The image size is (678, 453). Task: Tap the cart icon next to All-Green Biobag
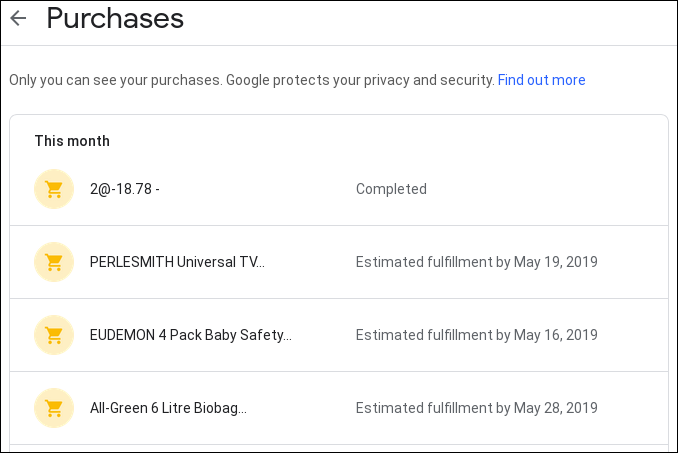(54, 408)
